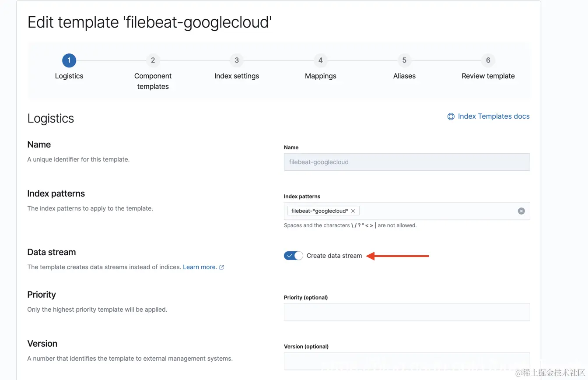
Task: Click the external link icon beside Learn more
Action: (221, 267)
